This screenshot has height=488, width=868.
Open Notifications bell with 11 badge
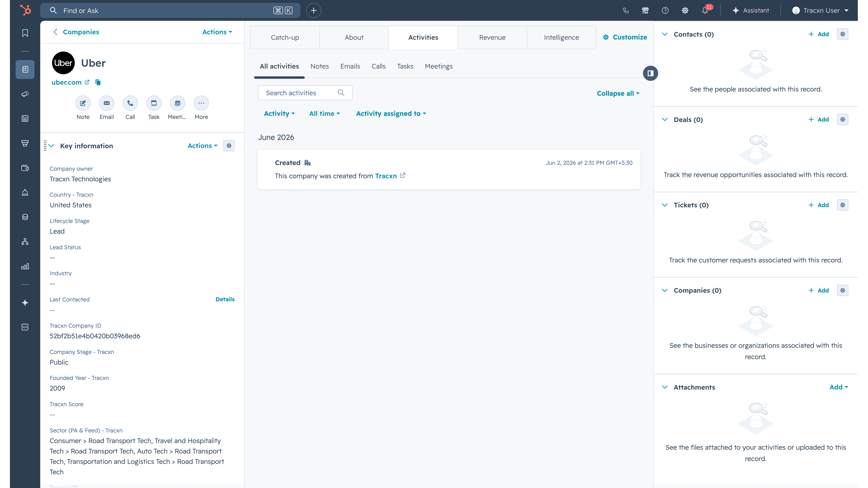click(x=705, y=10)
